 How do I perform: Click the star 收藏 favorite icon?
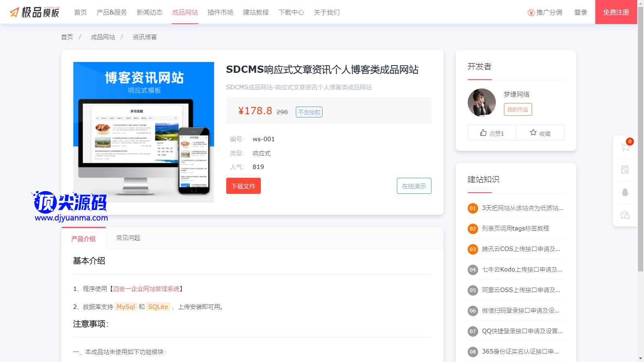[533, 133]
